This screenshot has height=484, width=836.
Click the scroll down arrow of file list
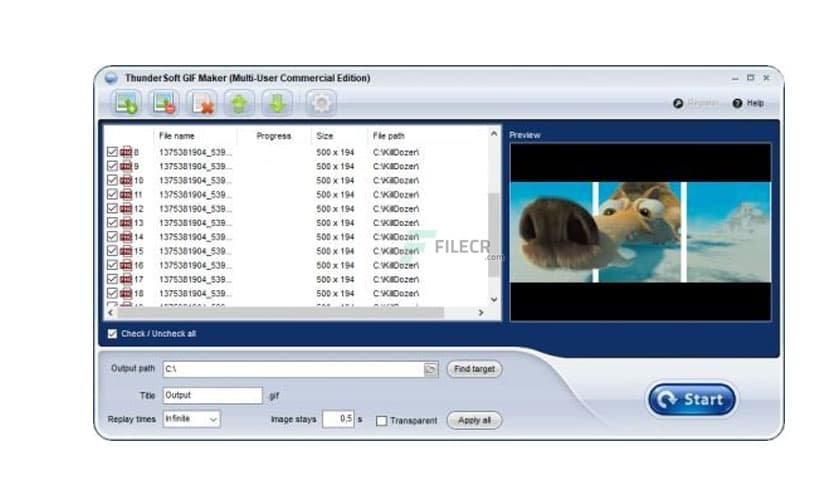(x=494, y=300)
